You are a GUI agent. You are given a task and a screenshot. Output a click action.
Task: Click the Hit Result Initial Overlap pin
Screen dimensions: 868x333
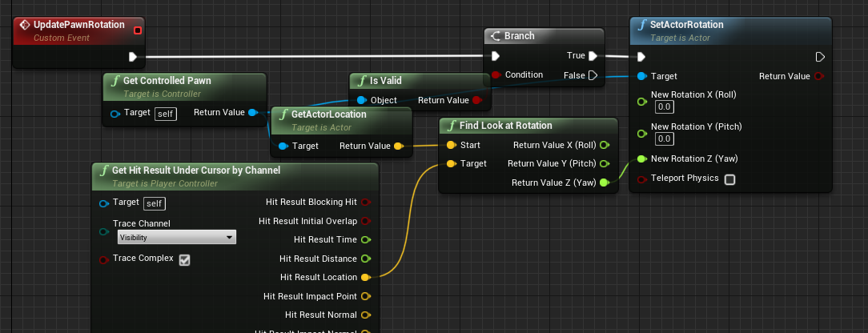365,221
